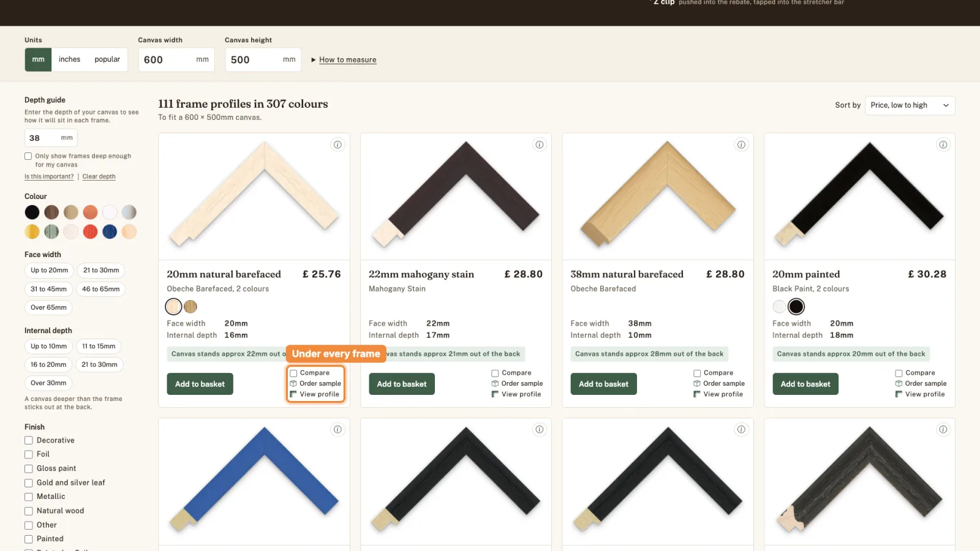Viewport: 980px width, 551px height.
Task: Switch units to mm
Action: click(38, 59)
